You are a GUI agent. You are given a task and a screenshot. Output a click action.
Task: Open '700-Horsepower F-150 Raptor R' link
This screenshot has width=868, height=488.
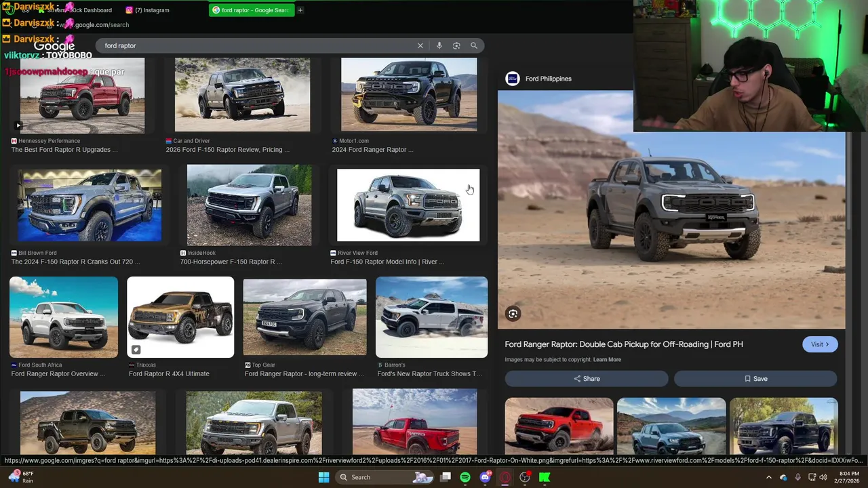[x=231, y=262]
